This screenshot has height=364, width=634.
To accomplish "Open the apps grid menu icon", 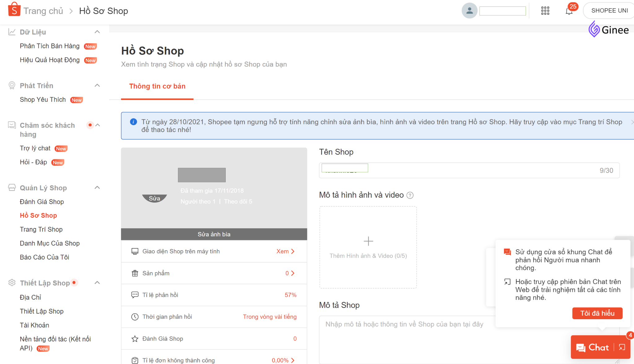I will (545, 11).
